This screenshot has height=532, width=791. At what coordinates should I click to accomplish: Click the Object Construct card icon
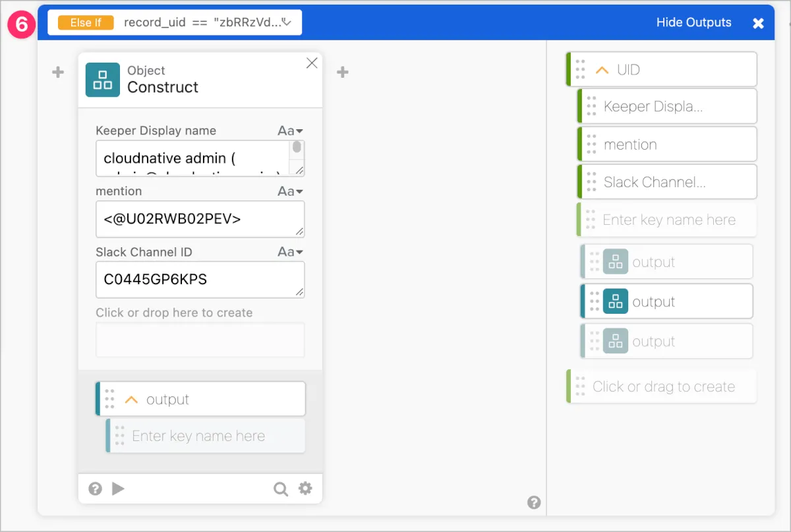[103, 80]
